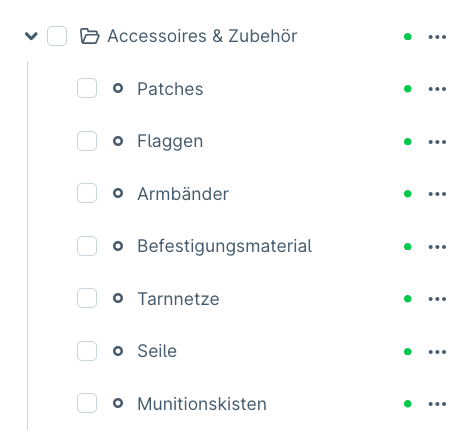Open the three-dot menu for Seile
The height and width of the screenshot is (443, 475).
pos(437,352)
